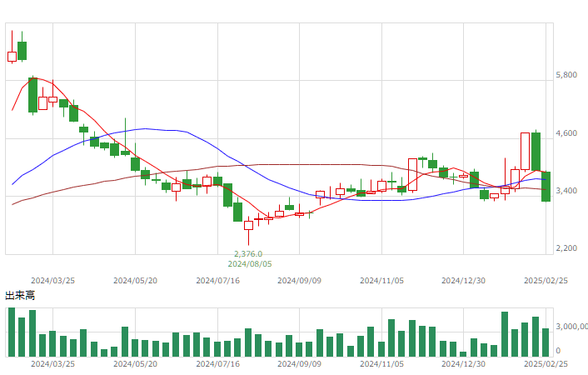Click the last volume bar on the right
Image resolution: width=588 pixels, height=375 pixels.
[x=546, y=342]
